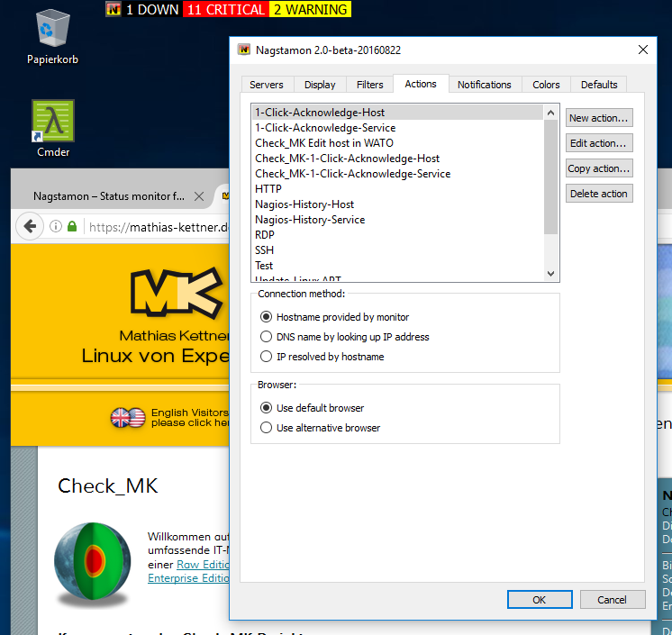This screenshot has width=672, height=635.
Task: Switch to the Filters tab
Action: coord(370,85)
